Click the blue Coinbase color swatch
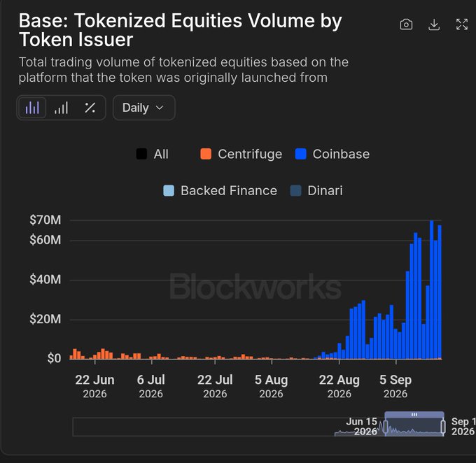 [x=301, y=154]
